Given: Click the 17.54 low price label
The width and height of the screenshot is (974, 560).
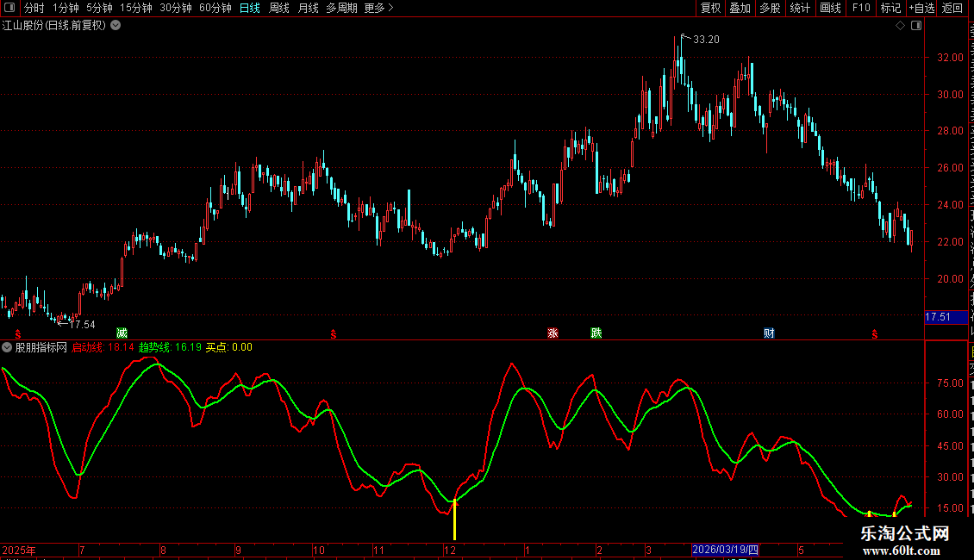Looking at the screenshot, I should point(82,324).
